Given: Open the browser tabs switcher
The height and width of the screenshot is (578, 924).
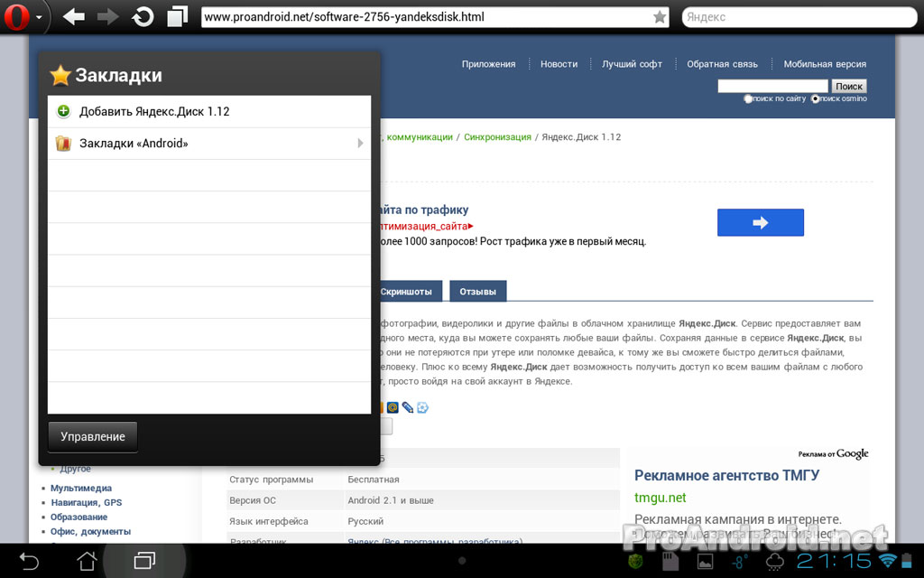Looking at the screenshot, I should [x=177, y=16].
